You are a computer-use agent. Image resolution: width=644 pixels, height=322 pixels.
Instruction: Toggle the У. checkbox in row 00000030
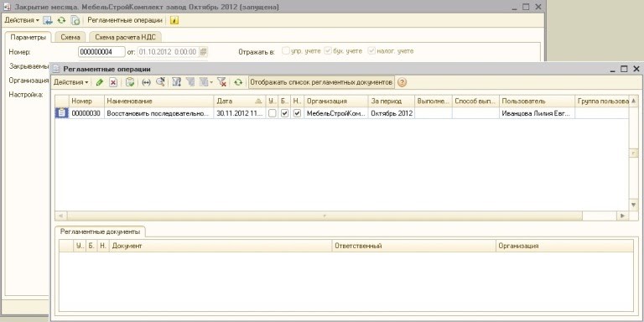(272, 113)
